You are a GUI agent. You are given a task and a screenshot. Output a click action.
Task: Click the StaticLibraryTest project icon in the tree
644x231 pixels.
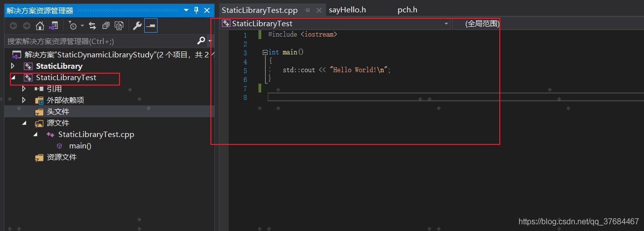(28, 78)
